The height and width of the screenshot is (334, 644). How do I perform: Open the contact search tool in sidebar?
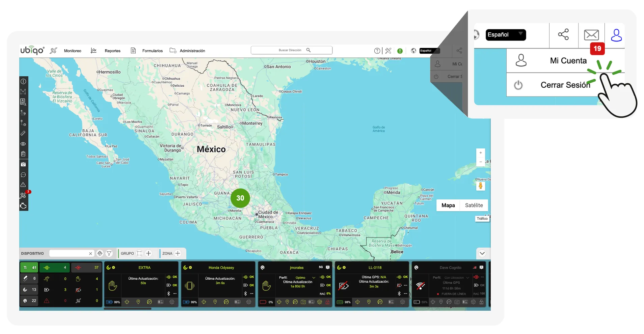[x=23, y=102]
